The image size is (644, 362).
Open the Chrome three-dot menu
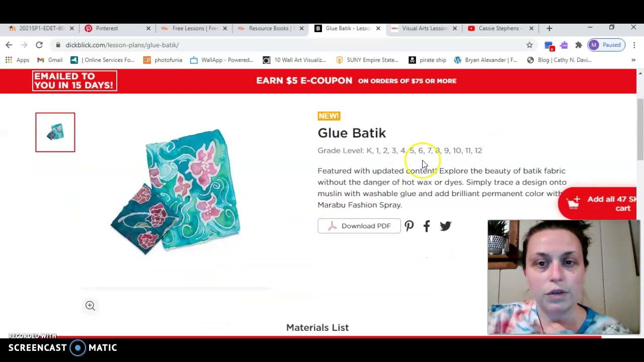(634, 45)
